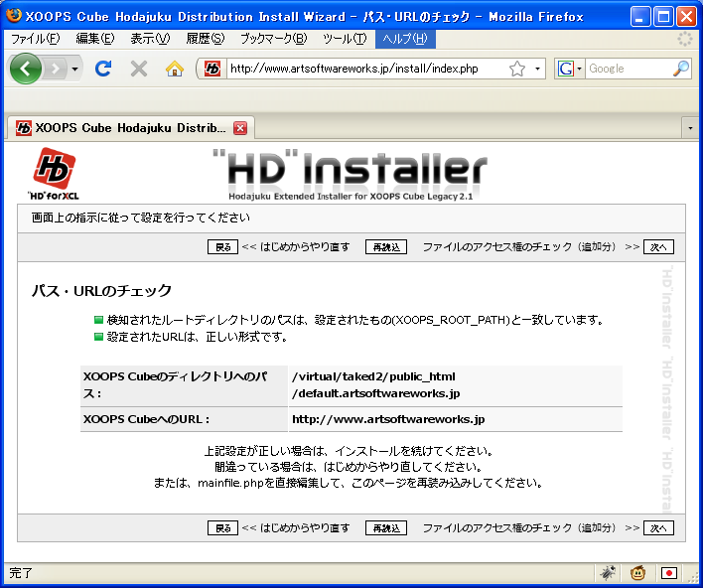703x588 pixels.
Task: Click the bottom 再読込 button
Action: point(386,528)
